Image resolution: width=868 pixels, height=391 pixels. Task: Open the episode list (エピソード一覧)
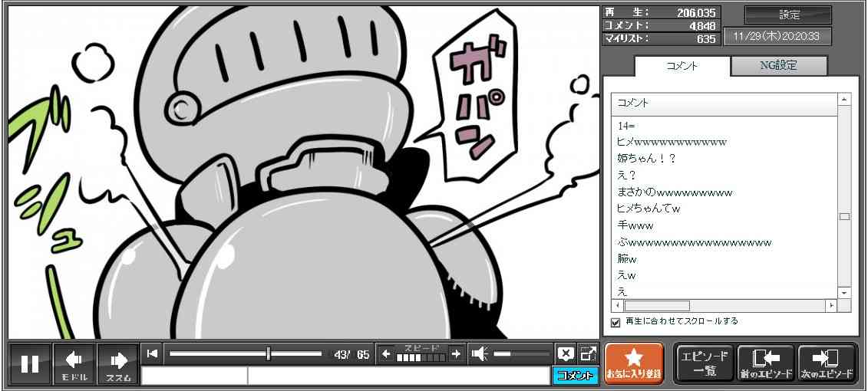click(x=703, y=363)
